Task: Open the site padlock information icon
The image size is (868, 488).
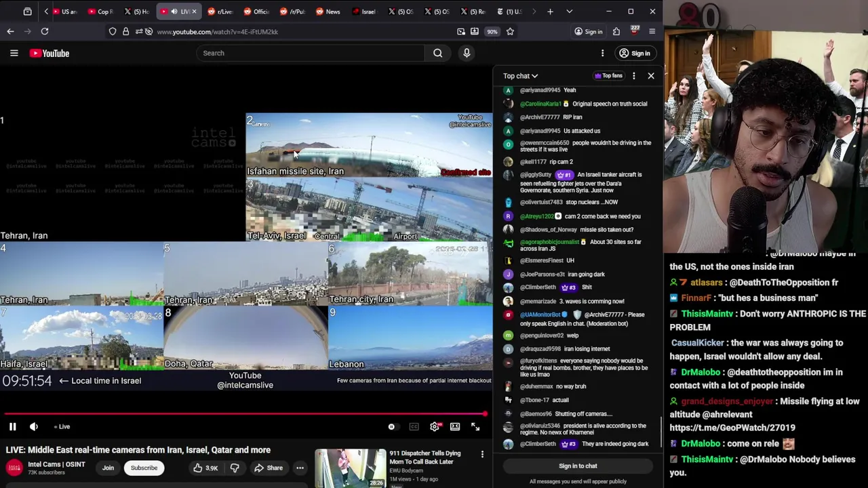Action: pyautogui.click(x=125, y=31)
